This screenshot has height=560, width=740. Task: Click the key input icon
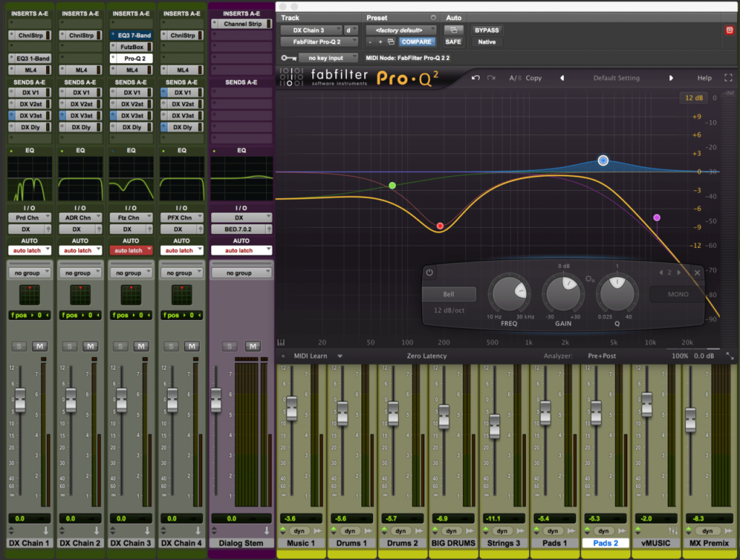tap(288, 58)
